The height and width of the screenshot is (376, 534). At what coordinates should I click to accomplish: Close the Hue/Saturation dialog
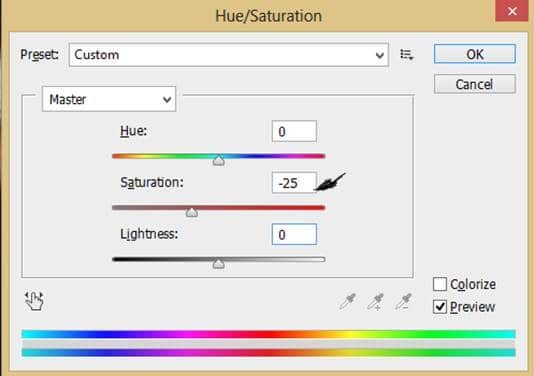point(512,11)
